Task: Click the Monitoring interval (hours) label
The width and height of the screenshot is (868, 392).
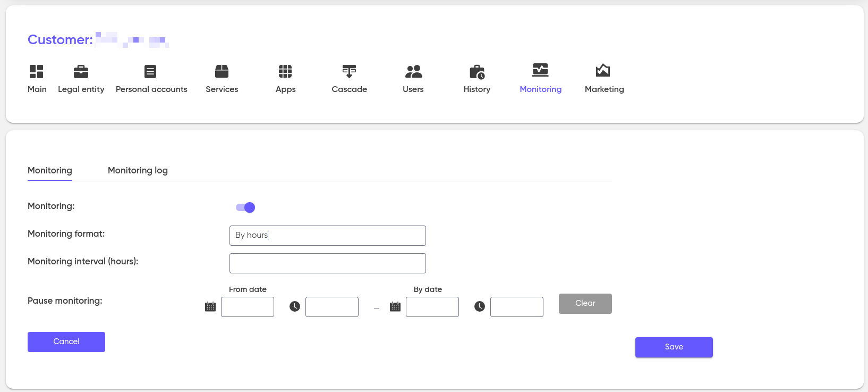Action: click(x=83, y=262)
